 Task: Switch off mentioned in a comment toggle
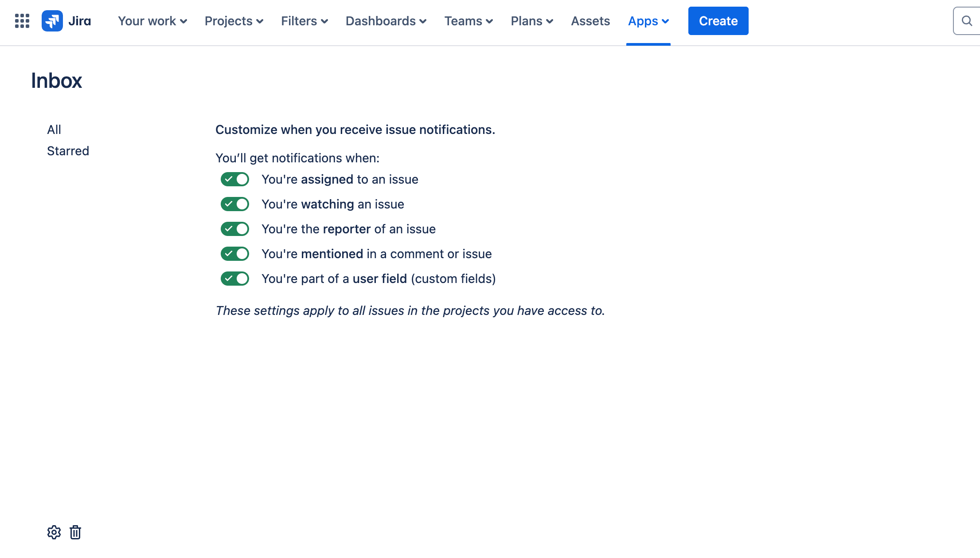pos(235,254)
